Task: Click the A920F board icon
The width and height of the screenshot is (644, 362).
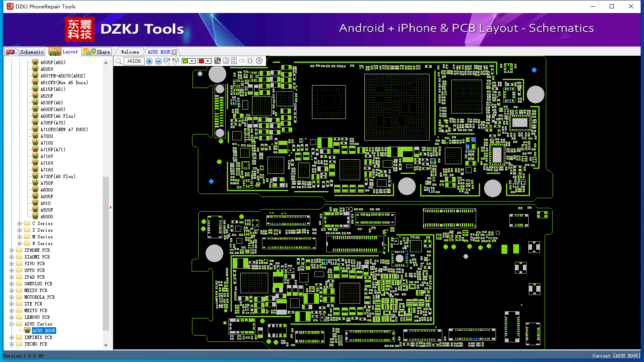Action: pyautogui.click(x=35, y=210)
